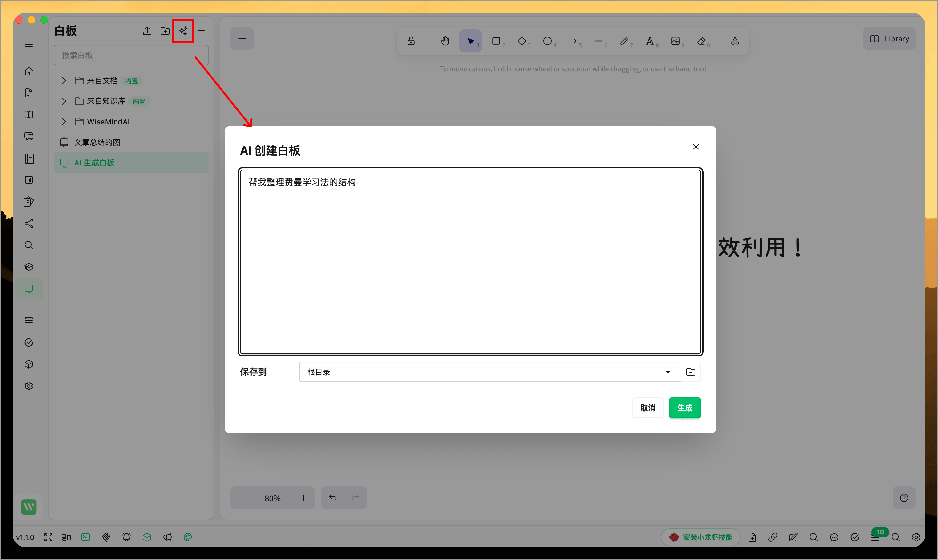Click the WiseMind logo icon
938x560 pixels.
pos(29,507)
